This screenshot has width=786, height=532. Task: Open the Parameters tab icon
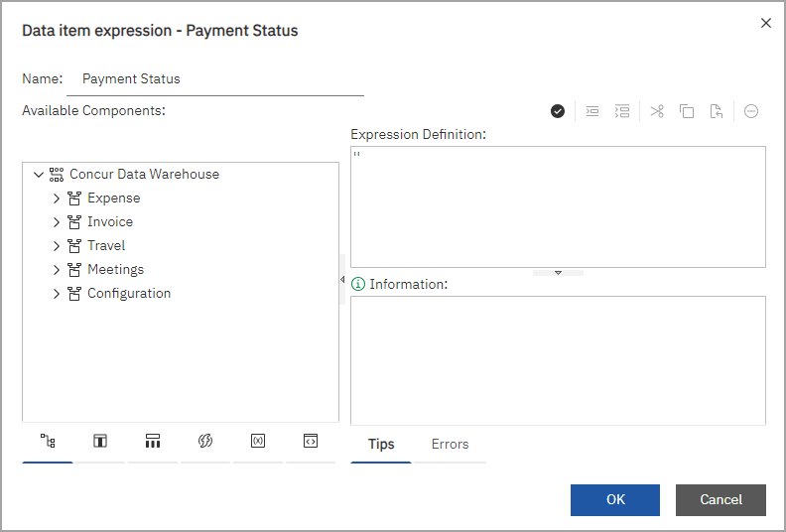tap(258, 441)
